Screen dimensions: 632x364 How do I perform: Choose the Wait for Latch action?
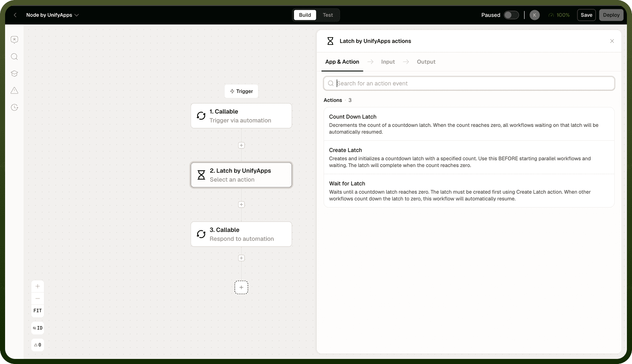click(469, 191)
